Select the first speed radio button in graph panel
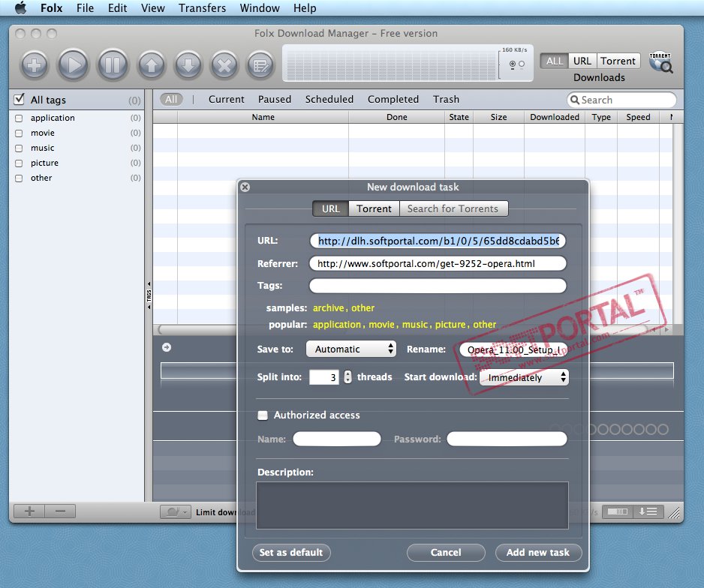This screenshot has width=704, height=588. 513,64
